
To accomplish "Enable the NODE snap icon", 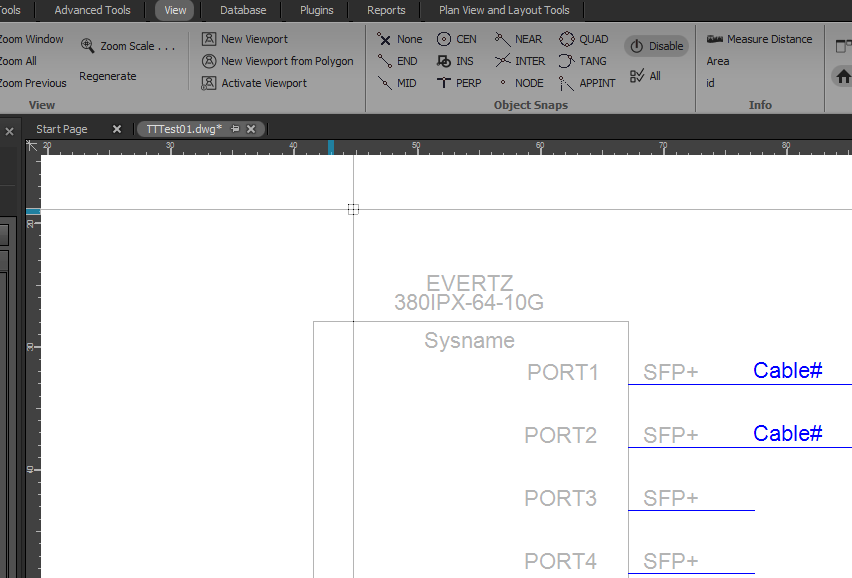I will tap(503, 83).
